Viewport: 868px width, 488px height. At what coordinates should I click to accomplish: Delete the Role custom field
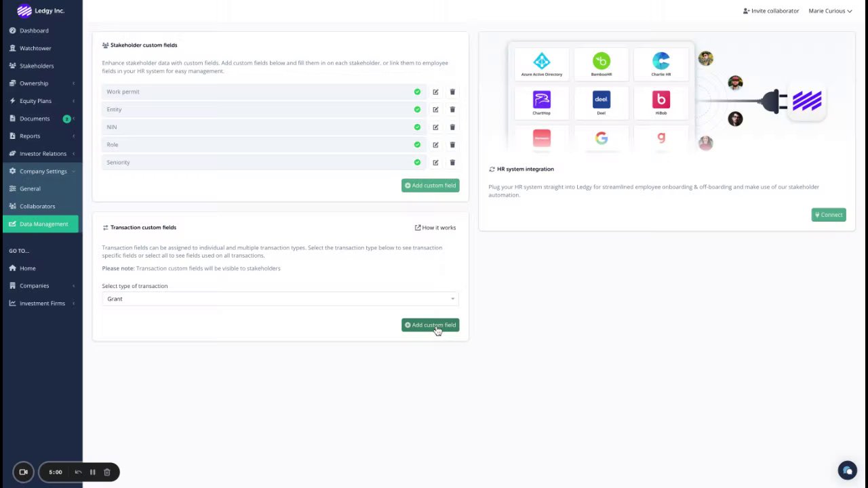coord(452,145)
